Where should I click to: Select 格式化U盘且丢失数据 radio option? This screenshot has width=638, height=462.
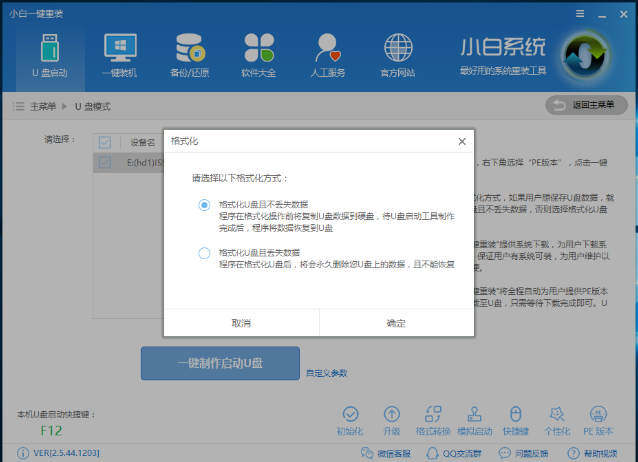click(x=204, y=253)
